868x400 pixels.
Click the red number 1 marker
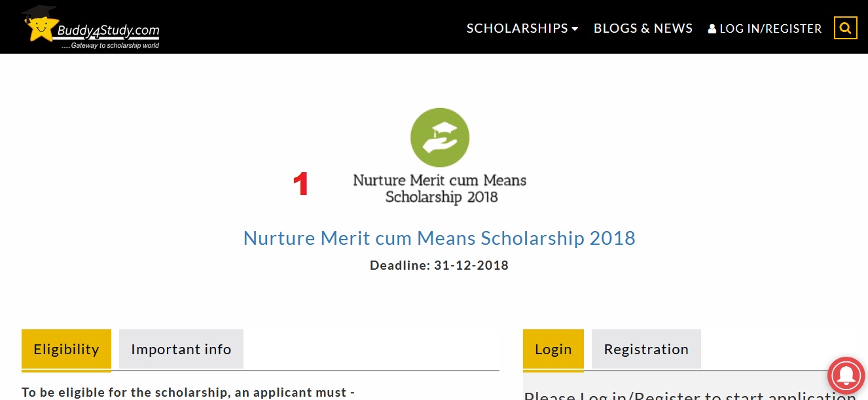300,184
